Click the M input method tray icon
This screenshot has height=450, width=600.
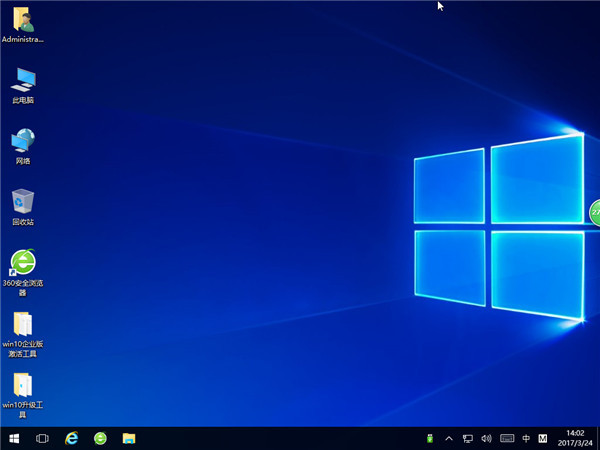[543, 439]
